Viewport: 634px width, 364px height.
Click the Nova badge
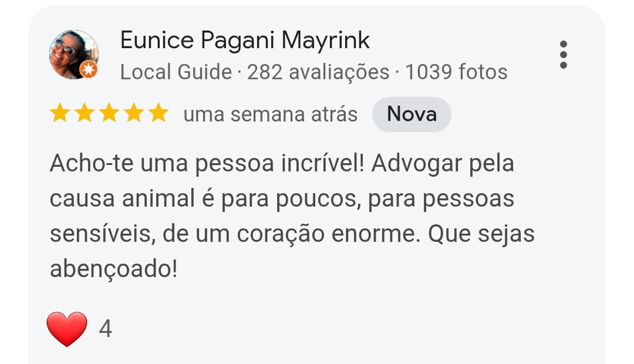[412, 114]
